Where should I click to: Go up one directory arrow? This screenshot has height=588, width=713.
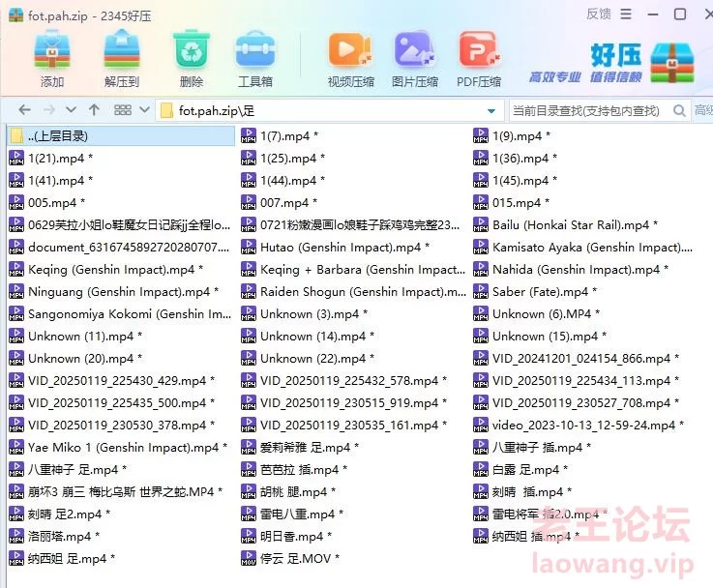94,110
